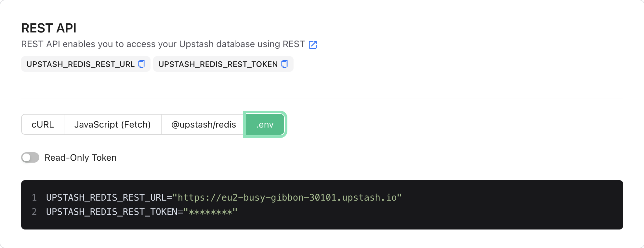Select the highlighted .env tab
The width and height of the screenshot is (644, 248).
[265, 124]
